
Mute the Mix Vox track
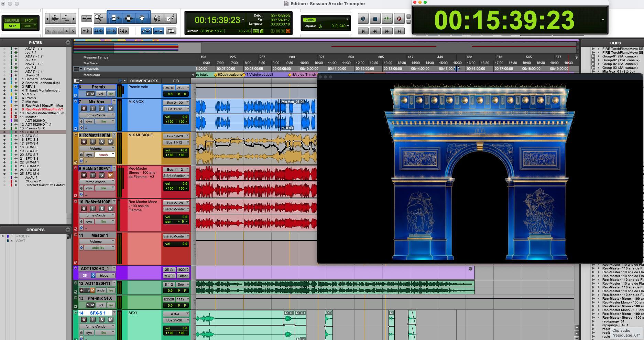point(111,108)
